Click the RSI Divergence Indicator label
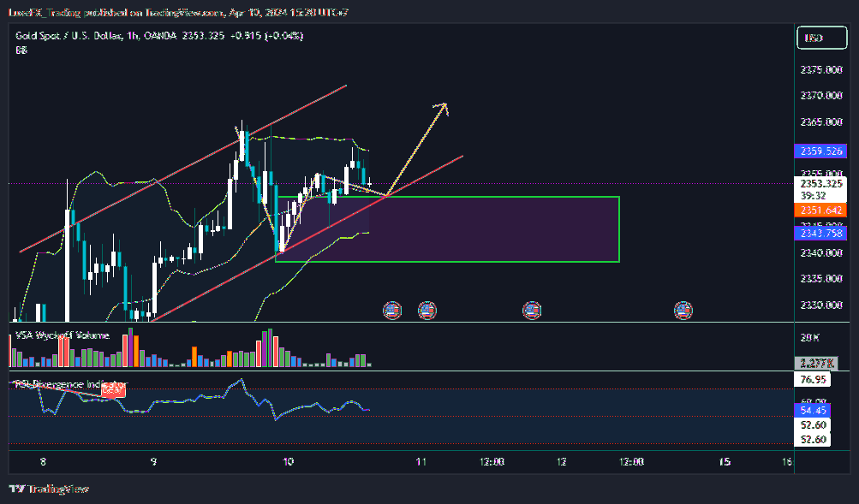 pos(71,384)
